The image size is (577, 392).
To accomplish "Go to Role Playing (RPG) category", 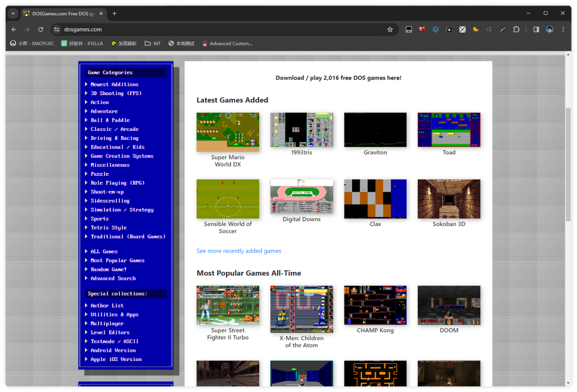I will pyautogui.click(x=118, y=183).
